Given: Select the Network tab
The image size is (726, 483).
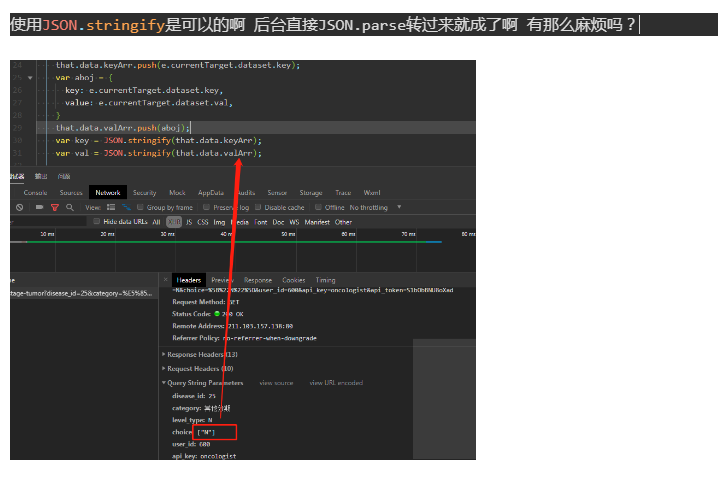Looking at the screenshot, I should pyautogui.click(x=108, y=193).
